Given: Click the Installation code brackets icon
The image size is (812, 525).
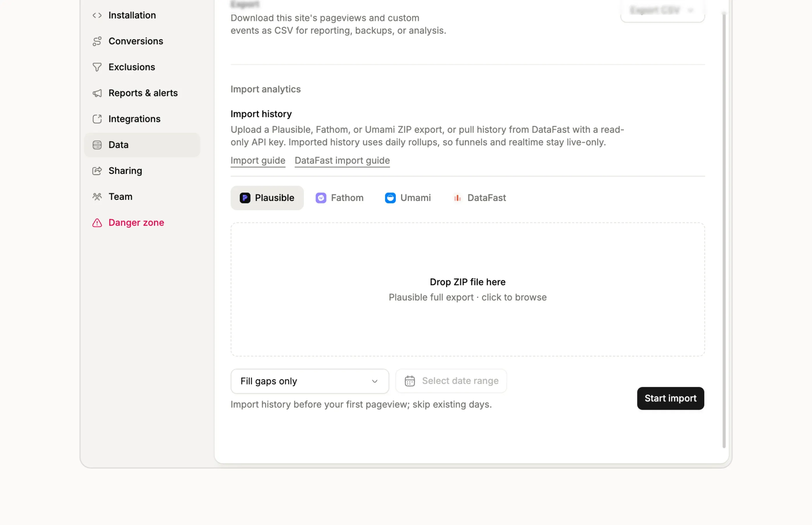Looking at the screenshot, I should tap(97, 15).
